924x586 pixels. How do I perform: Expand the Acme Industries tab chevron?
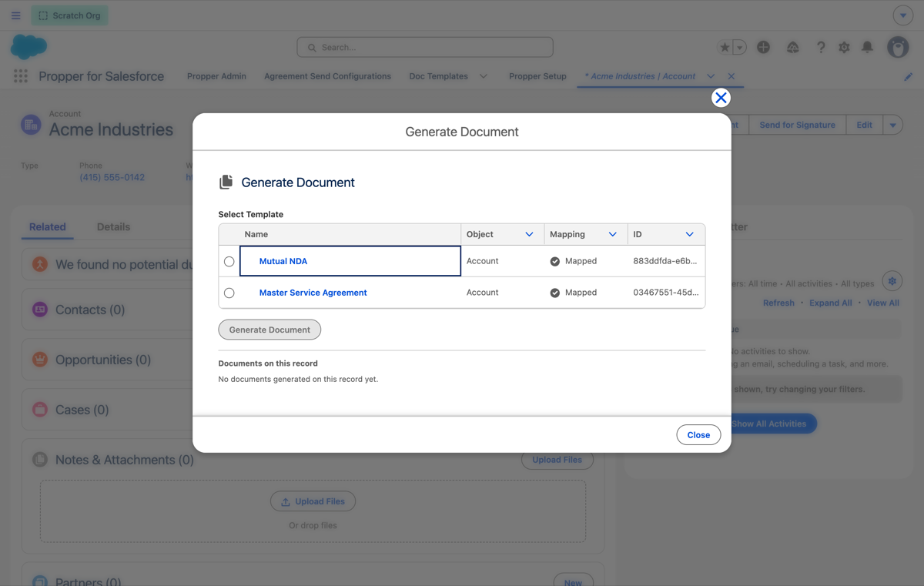[711, 76]
